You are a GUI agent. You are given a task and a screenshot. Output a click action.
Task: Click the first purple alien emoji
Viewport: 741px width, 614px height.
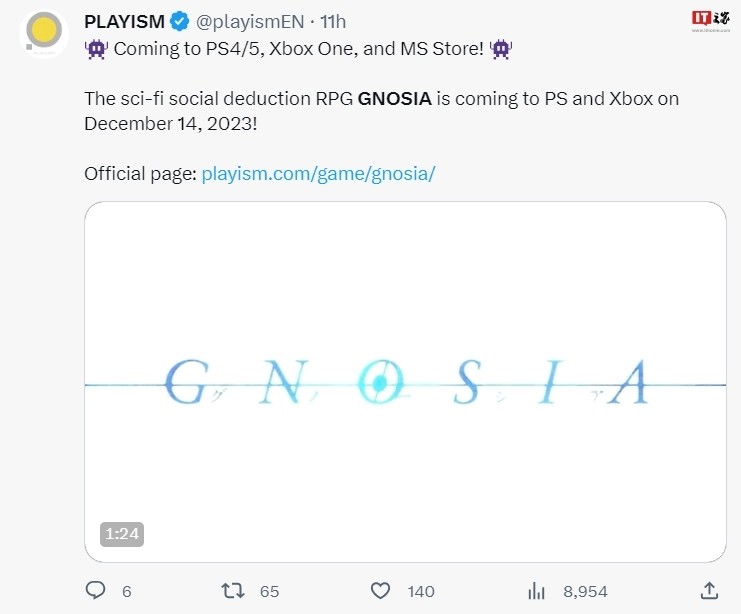pos(96,49)
